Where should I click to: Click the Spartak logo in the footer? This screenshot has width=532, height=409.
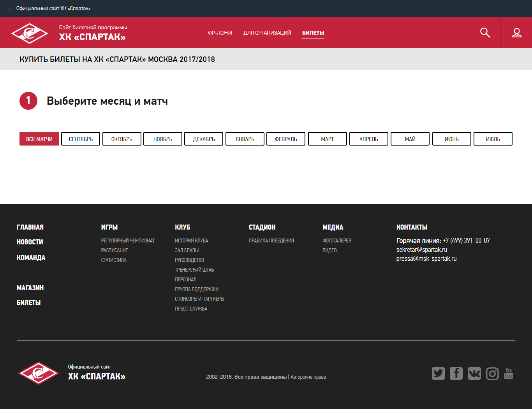(x=38, y=373)
